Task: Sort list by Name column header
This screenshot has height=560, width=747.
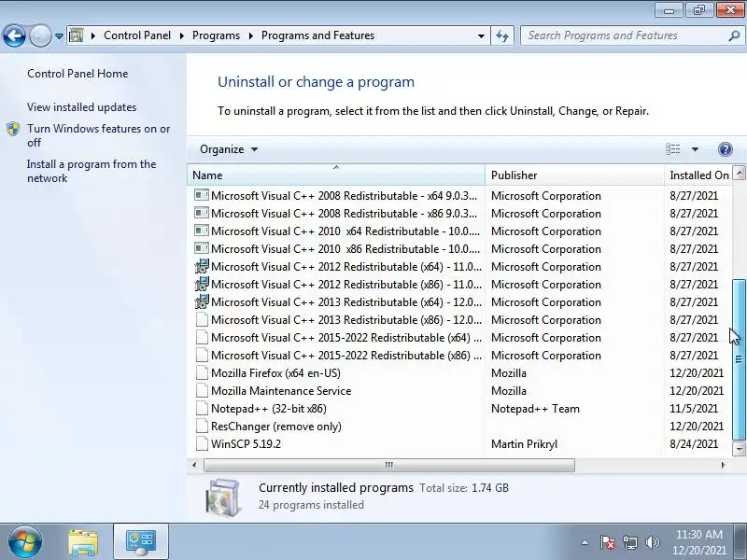Action: click(x=336, y=175)
